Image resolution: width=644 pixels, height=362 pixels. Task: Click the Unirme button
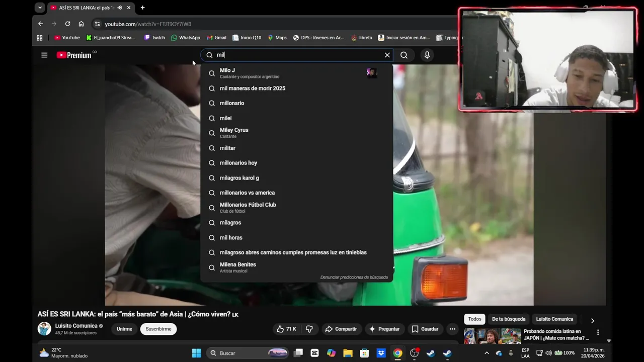click(x=124, y=329)
